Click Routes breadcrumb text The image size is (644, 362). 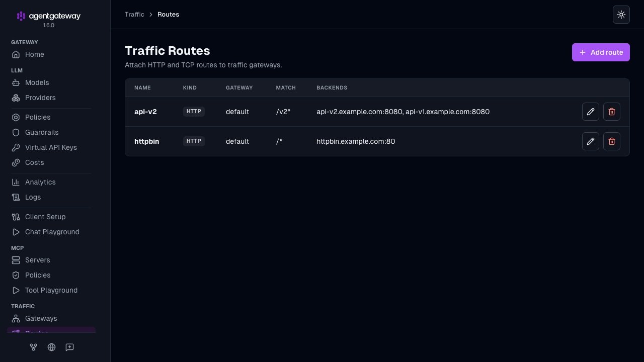tap(168, 15)
